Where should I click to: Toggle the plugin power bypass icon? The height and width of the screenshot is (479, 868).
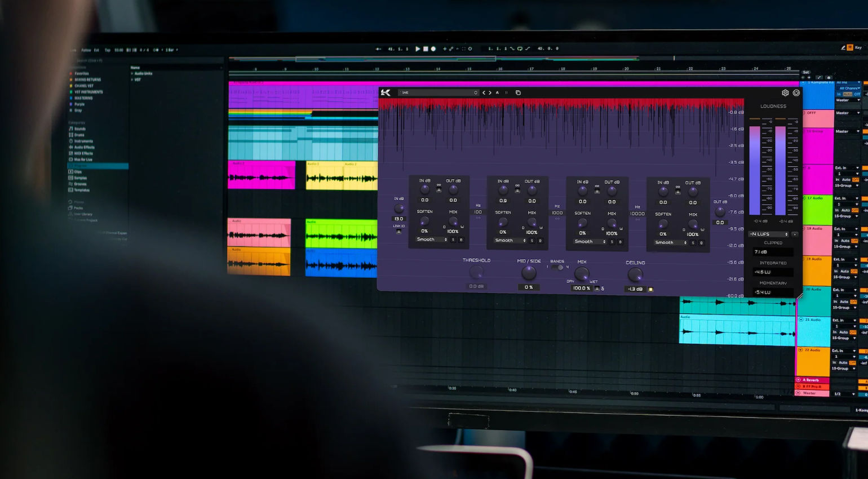point(796,93)
